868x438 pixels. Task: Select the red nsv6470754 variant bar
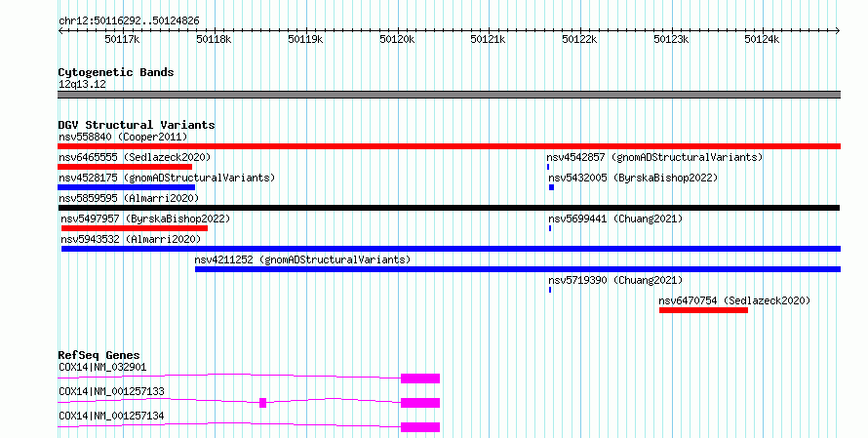(703, 310)
